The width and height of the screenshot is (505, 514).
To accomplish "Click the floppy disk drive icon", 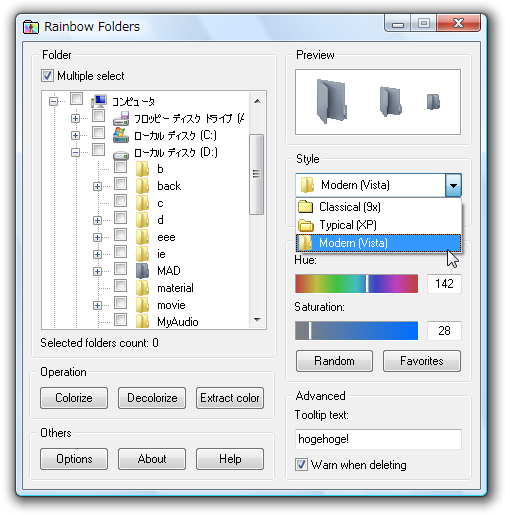I will click(121, 118).
